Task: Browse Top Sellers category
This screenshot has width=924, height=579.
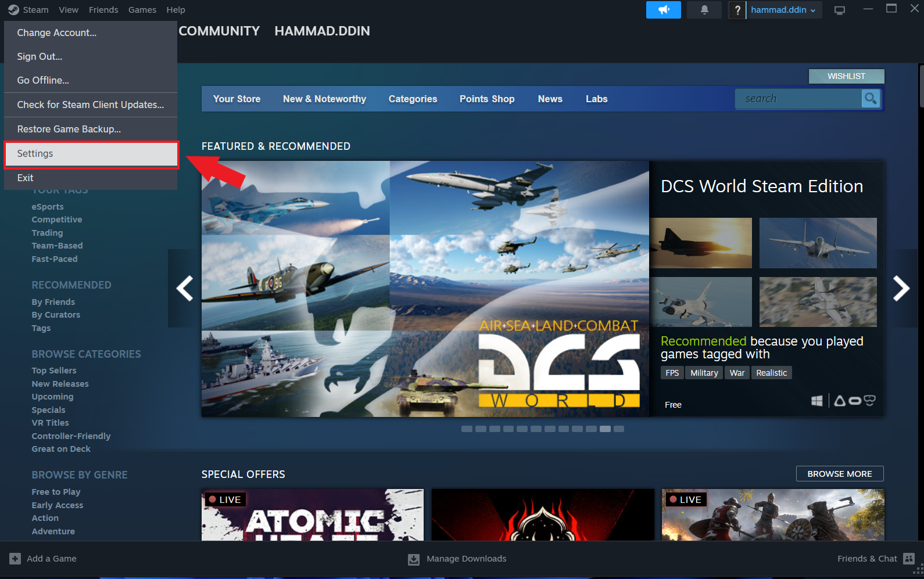Action: pyautogui.click(x=54, y=371)
